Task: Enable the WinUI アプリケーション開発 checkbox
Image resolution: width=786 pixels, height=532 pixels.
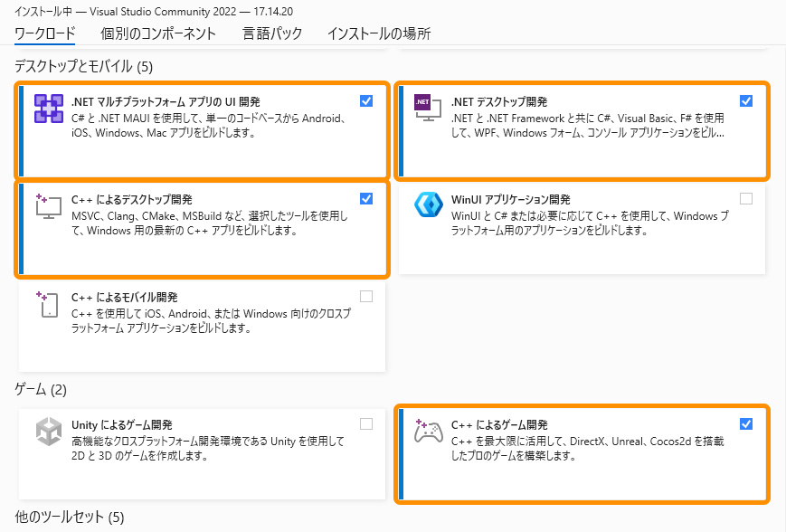Action: [746, 199]
